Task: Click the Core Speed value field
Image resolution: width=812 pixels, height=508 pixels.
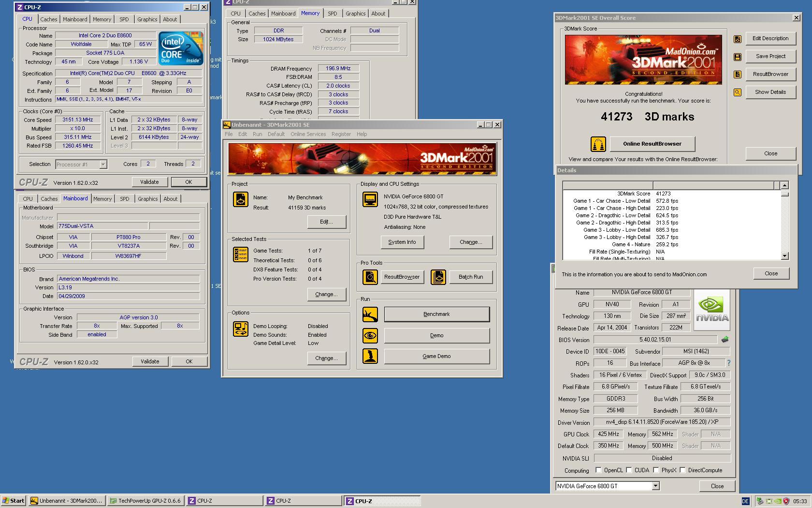Action: click(x=78, y=120)
